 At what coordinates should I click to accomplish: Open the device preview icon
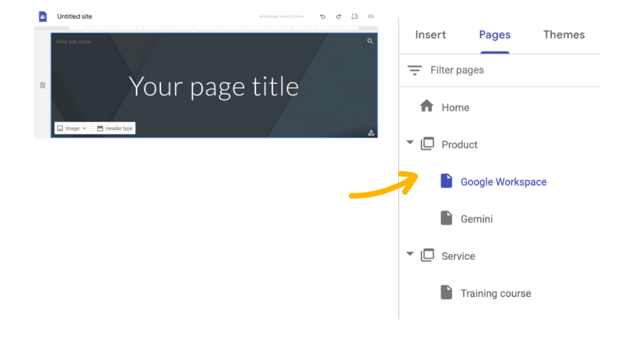355,16
